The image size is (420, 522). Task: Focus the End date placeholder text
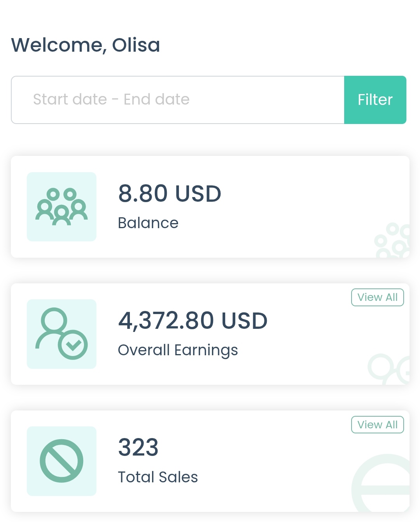point(156,100)
